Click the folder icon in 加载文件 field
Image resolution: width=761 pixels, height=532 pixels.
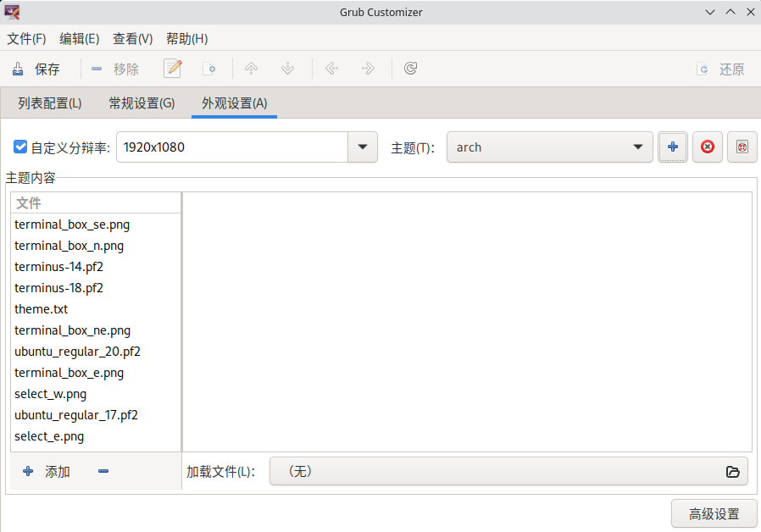click(733, 472)
